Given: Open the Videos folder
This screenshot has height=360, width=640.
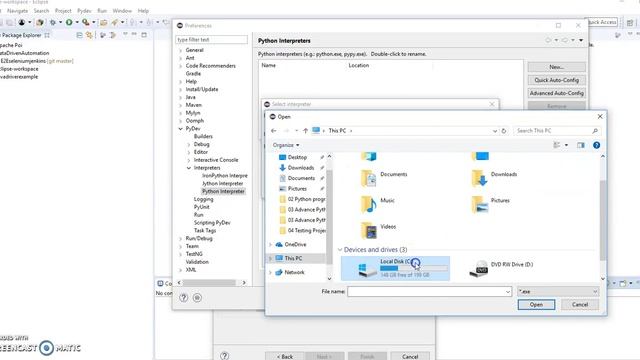Looking at the screenshot, I should (x=378, y=231).
